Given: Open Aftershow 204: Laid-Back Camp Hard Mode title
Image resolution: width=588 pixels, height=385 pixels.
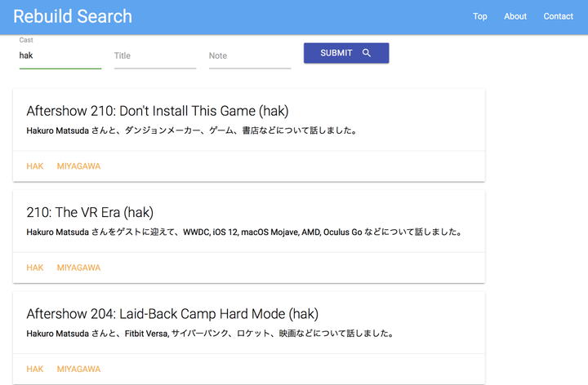Looking at the screenshot, I should tap(171, 313).
